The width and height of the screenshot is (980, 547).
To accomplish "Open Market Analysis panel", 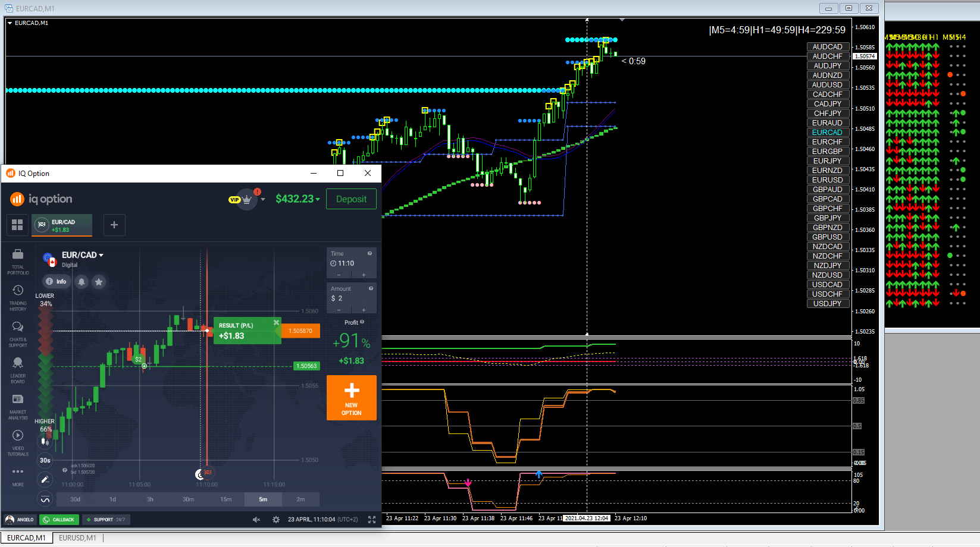I will tap(18, 407).
